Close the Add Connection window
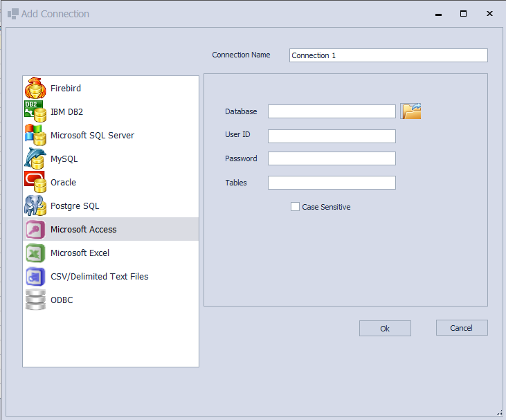The image size is (506, 420). 489,14
